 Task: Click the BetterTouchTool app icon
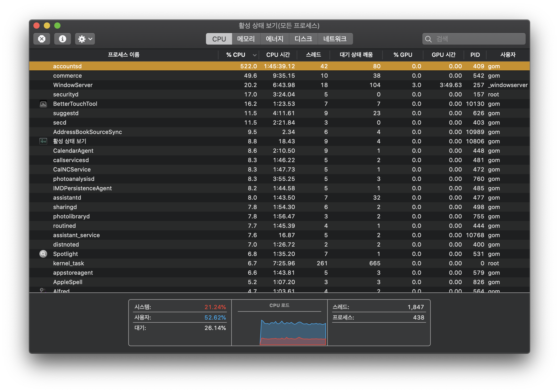pos(43,104)
